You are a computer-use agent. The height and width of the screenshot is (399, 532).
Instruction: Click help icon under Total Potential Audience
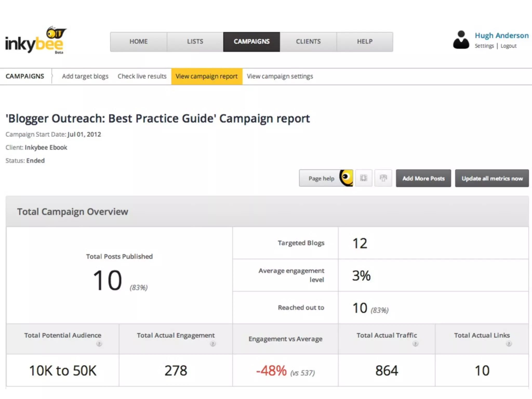click(99, 344)
